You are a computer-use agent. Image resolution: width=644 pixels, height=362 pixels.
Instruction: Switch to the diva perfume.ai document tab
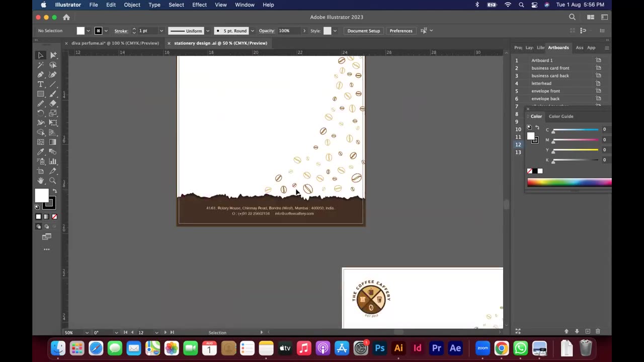click(x=115, y=43)
